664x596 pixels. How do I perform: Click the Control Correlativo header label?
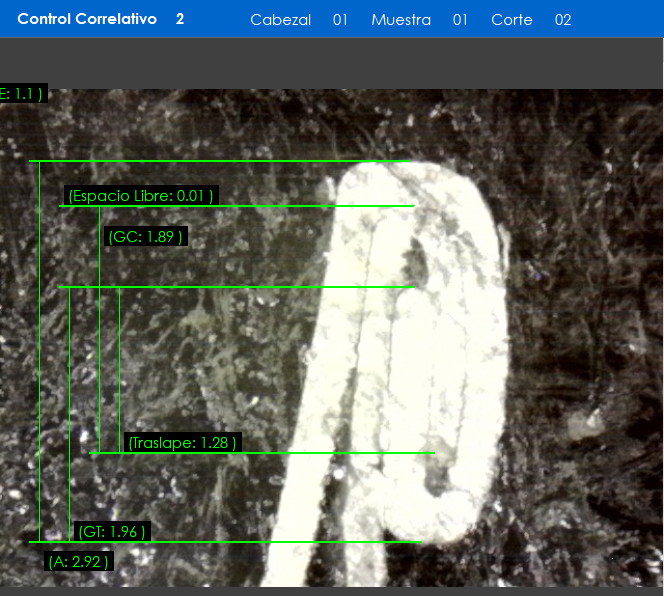87,19
